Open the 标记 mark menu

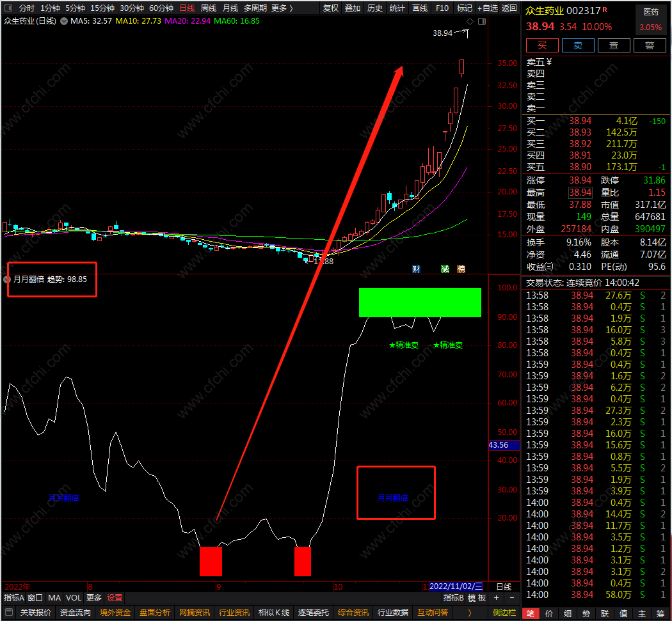pos(464,8)
